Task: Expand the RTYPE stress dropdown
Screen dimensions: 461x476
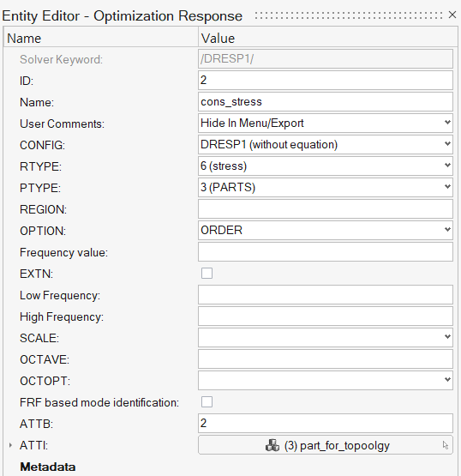Action: click(326, 166)
